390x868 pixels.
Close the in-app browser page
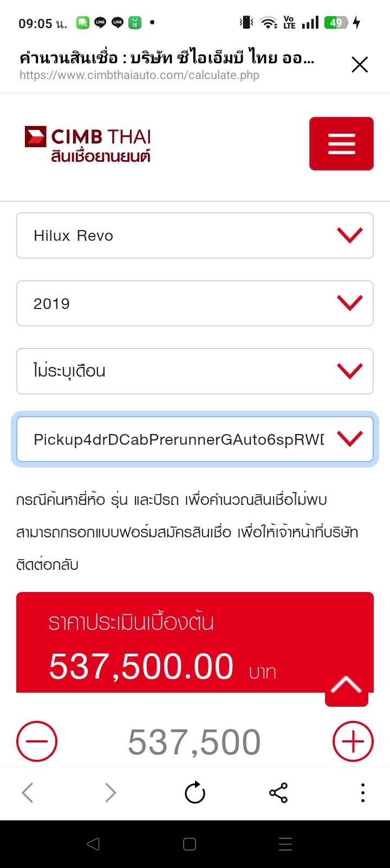(359, 65)
